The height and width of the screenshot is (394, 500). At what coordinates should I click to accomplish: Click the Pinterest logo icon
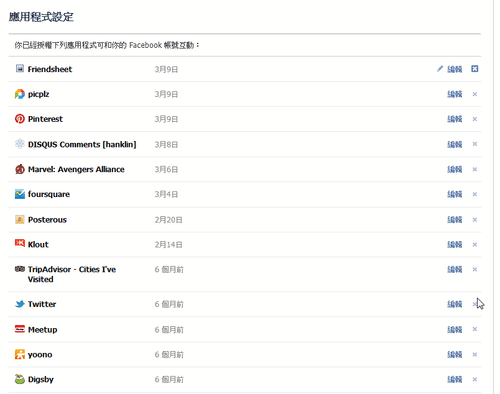20,119
